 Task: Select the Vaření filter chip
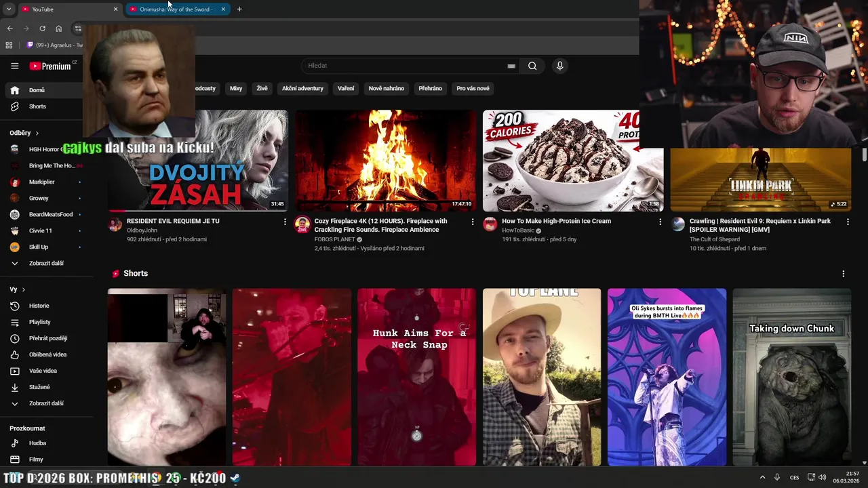pyautogui.click(x=346, y=88)
